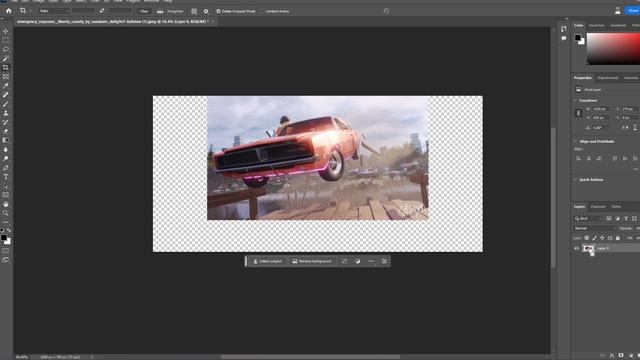The height and width of the screenshot is (360, 640).
Task: Click the reset crop arrow icon
Action: tap(386, 11)
